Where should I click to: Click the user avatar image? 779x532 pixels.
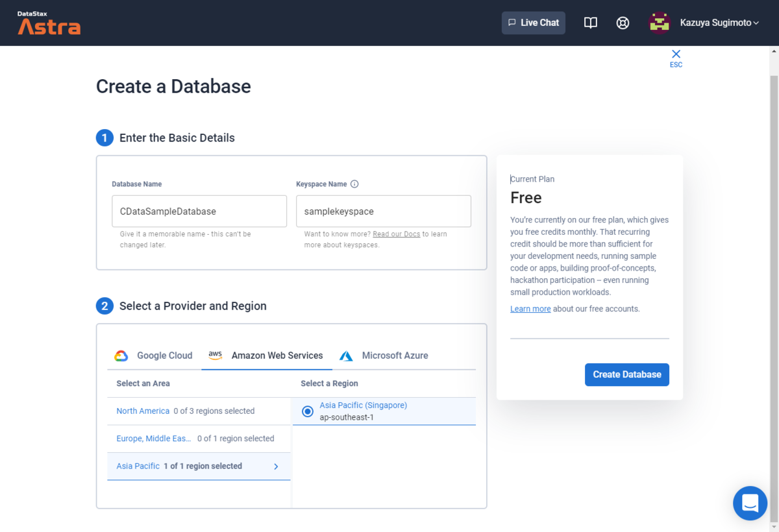[x=660, y=23]
